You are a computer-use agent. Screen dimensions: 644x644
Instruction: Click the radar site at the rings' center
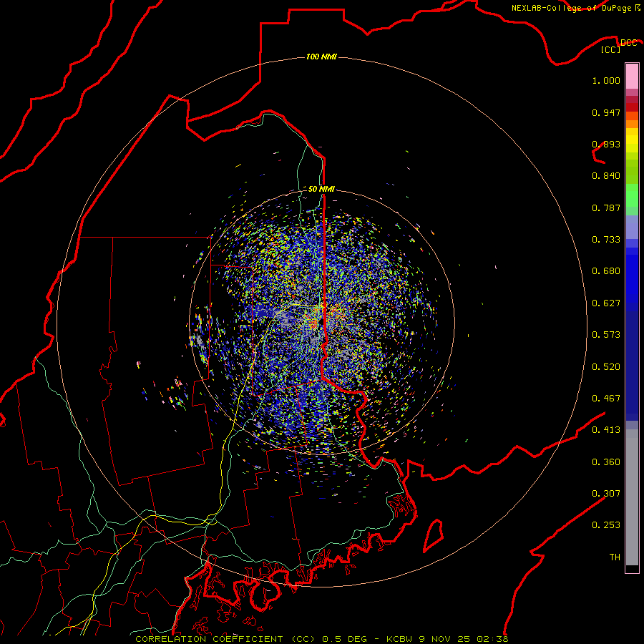(x=321, y=321)
